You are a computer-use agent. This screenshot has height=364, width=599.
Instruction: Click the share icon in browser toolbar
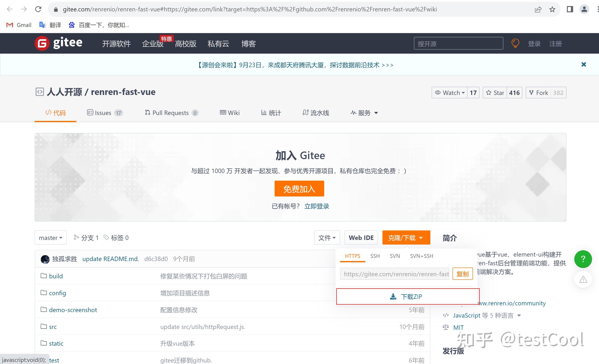tap(538, 9)
